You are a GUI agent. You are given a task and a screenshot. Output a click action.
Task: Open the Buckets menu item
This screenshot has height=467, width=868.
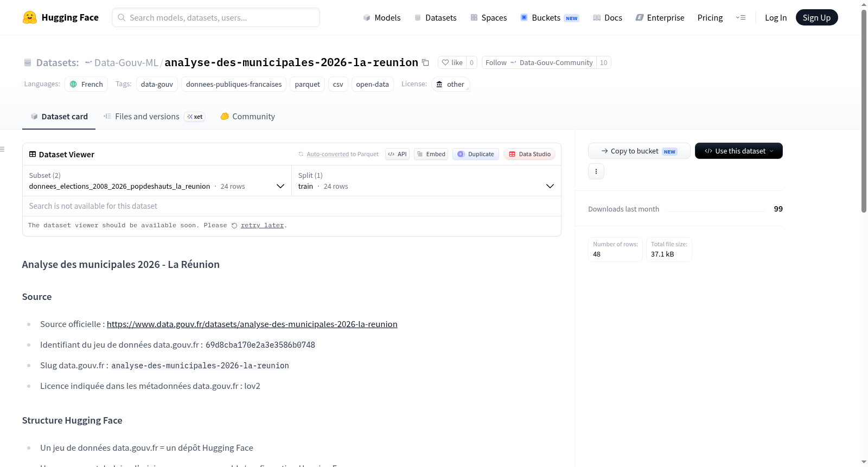click(x=550, y=17)
